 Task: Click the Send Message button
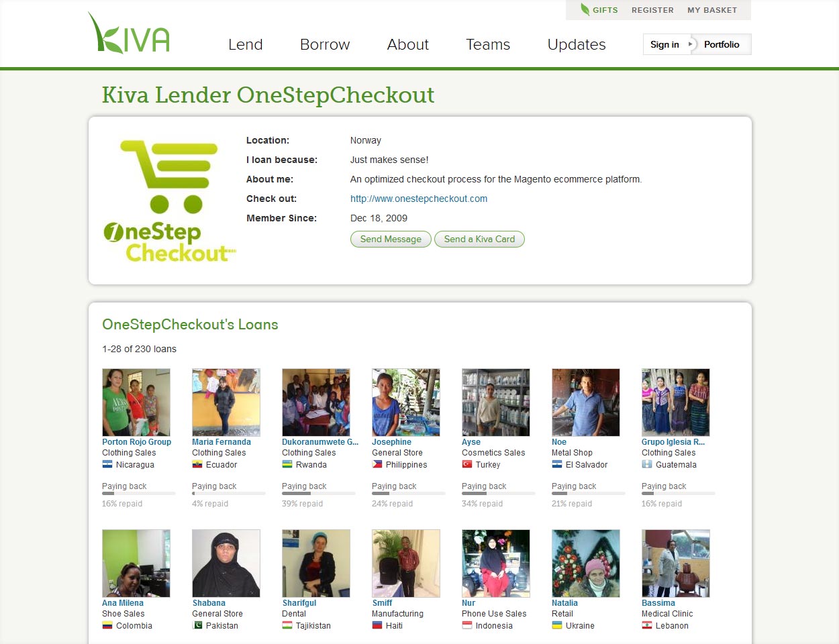point(391,239)
